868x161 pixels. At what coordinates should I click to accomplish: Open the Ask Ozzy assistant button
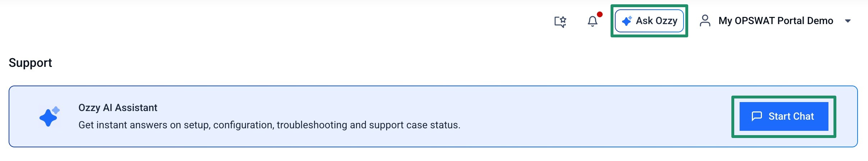tap(649, 21)
